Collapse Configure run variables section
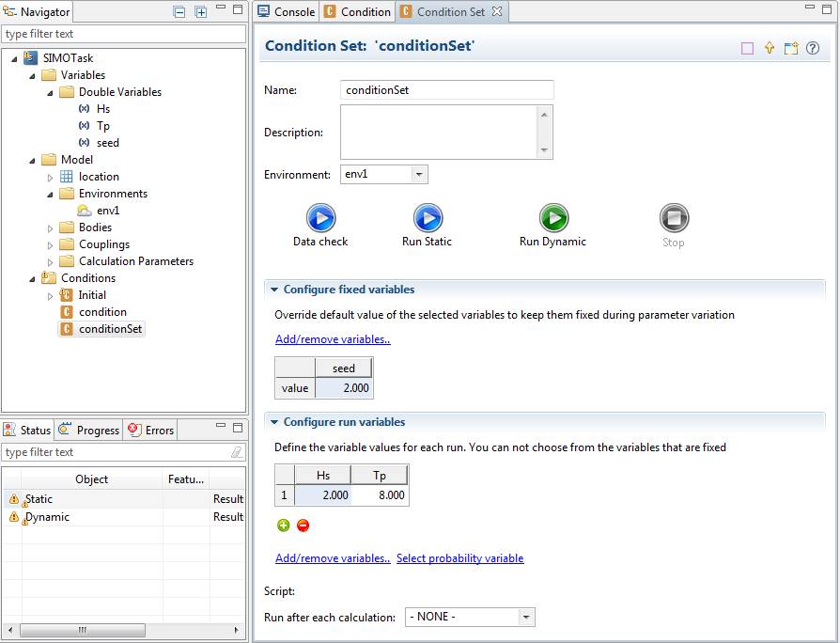The width and height of the screenshot is (840, 643). 274,422
